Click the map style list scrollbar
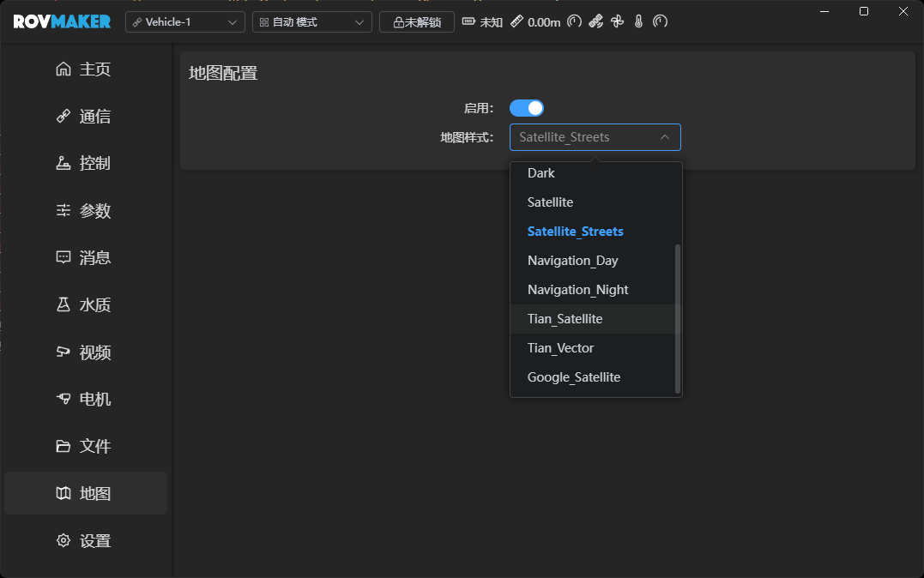 [x=678, y=317]
